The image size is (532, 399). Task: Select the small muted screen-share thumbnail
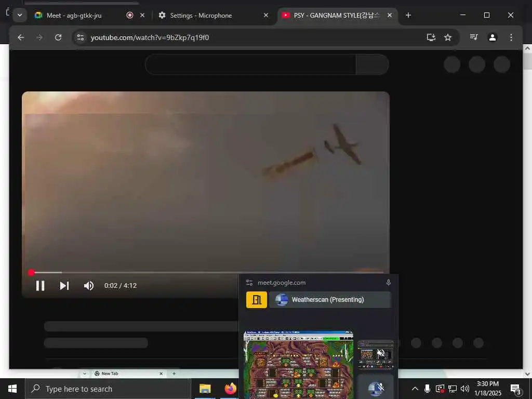click(376, 354)
